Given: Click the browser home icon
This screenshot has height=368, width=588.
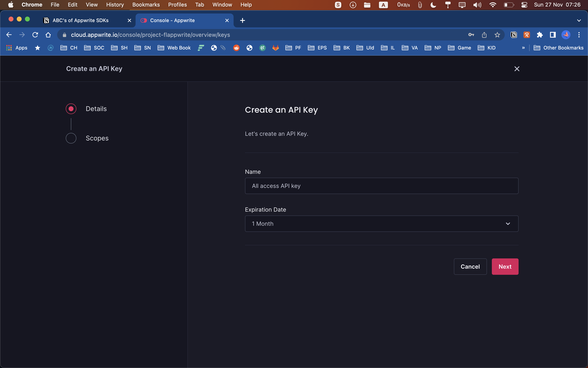Looking at the screenshot, I should pos(48,35).
